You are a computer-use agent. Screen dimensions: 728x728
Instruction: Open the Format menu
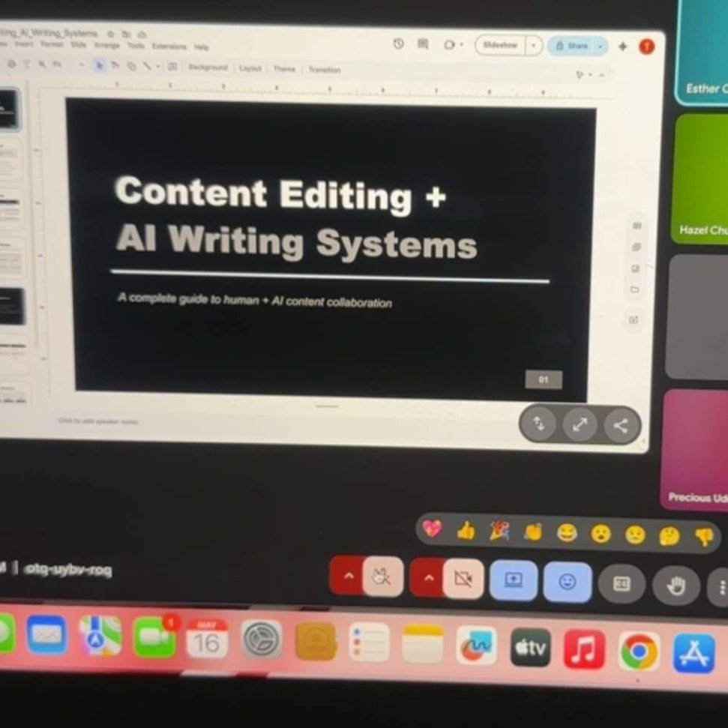click(x=52, y=44)
